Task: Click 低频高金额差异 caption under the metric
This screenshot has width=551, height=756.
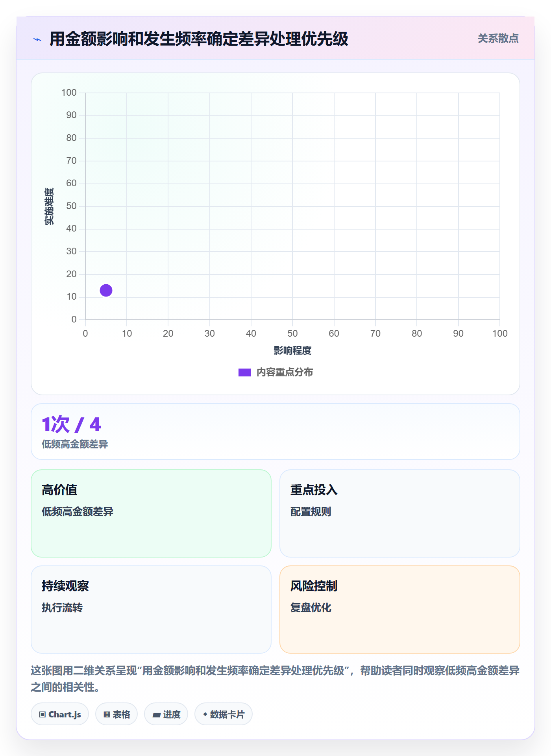Action: (x=75, y=444)
